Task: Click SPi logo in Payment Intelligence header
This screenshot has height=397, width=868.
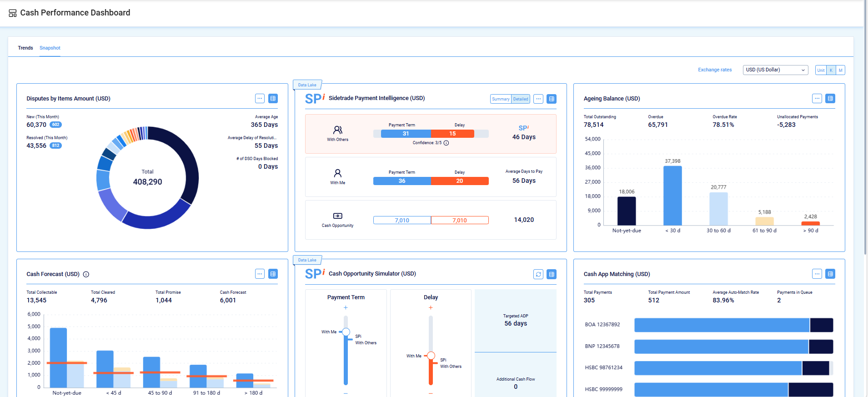Action: click(x=315, y=98)
